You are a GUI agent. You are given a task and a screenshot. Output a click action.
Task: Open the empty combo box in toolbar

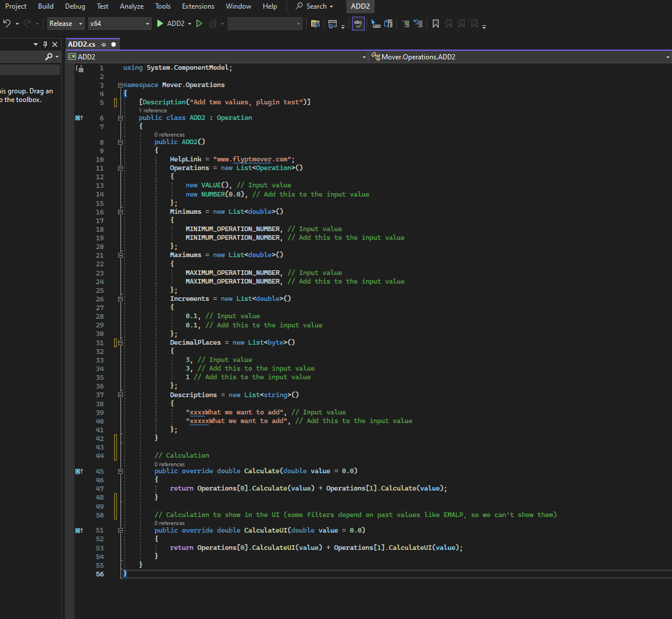pyautogui.click(x=265, y=24)
